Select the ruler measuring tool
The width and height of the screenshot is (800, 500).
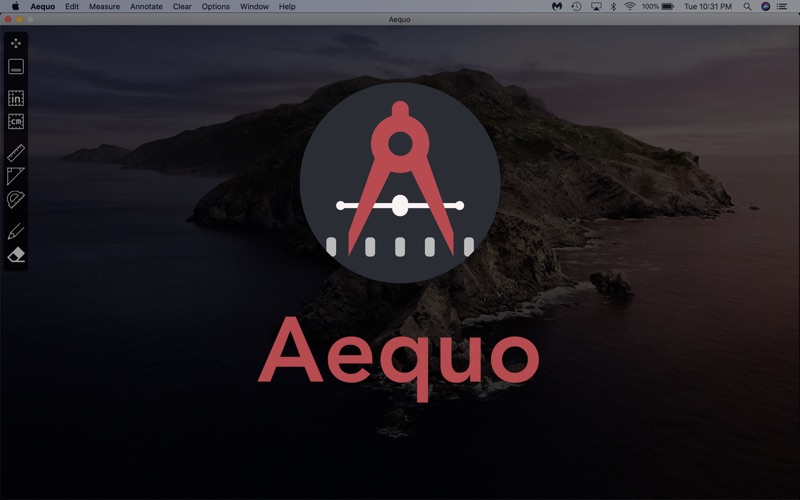[x=16, y=153]
